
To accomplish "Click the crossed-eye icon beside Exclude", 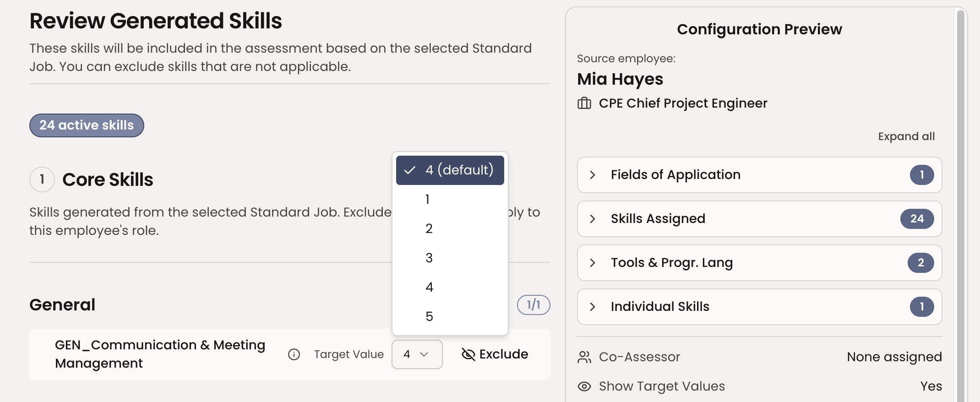I will coord(468,354).
